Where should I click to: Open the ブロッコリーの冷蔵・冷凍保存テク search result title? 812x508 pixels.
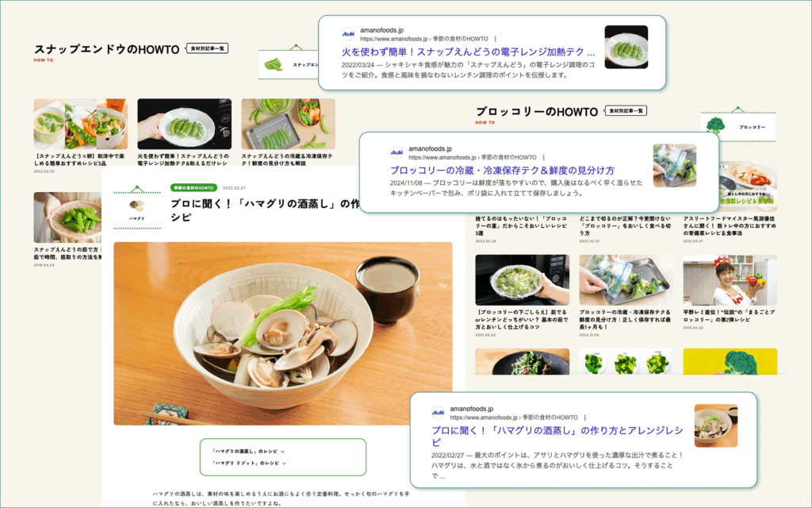coord(502,171)
